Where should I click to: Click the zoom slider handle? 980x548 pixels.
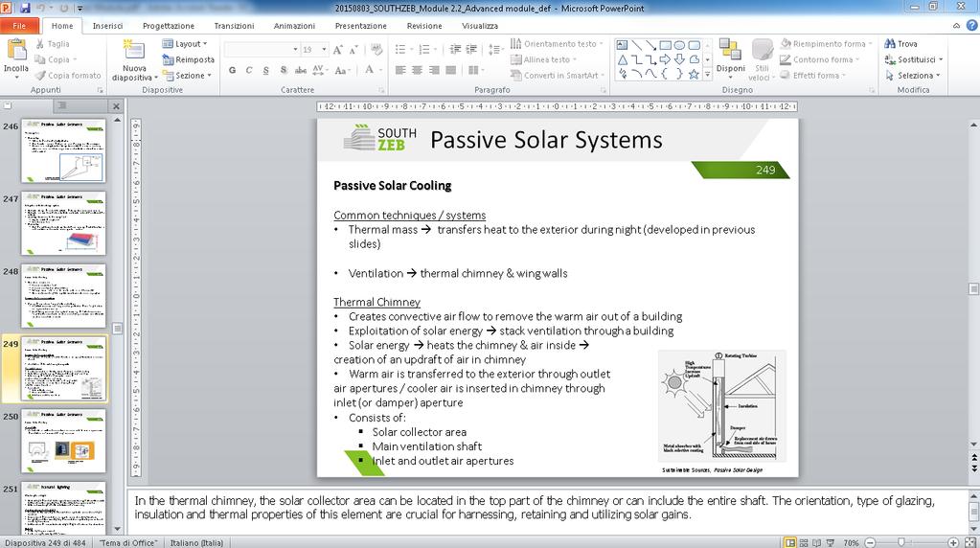pos(900,542)
